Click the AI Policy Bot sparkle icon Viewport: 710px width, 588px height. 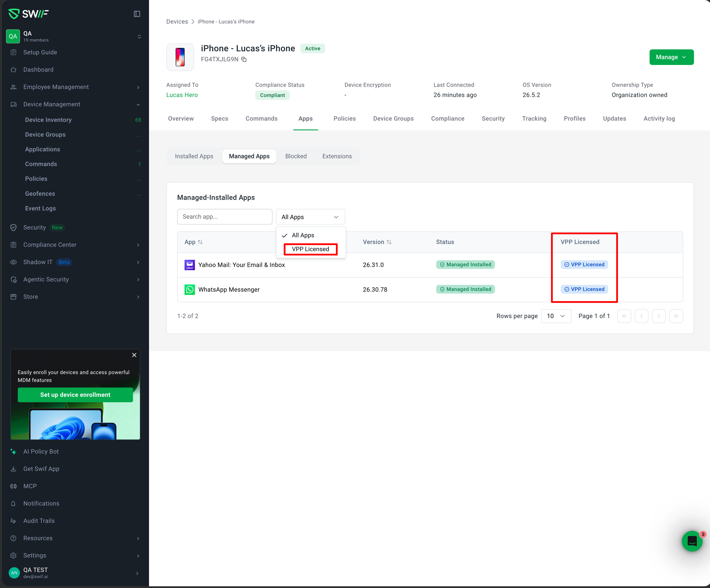13,451
